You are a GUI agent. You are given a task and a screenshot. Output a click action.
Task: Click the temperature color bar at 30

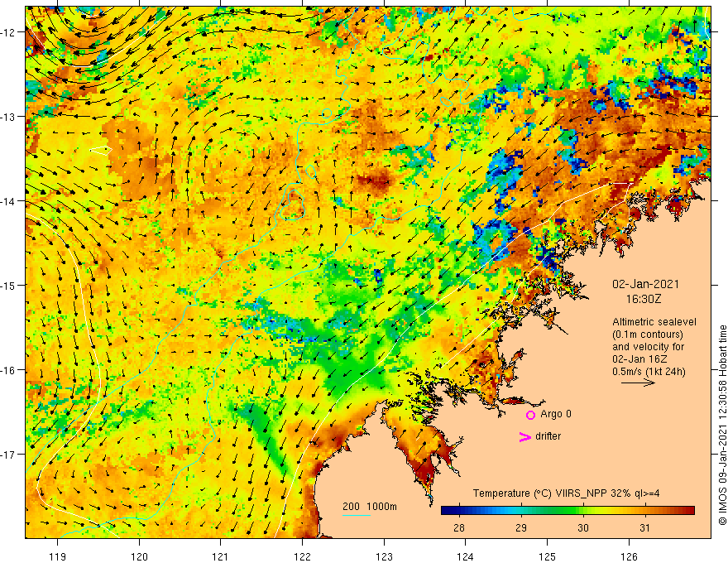pos(583,511)
